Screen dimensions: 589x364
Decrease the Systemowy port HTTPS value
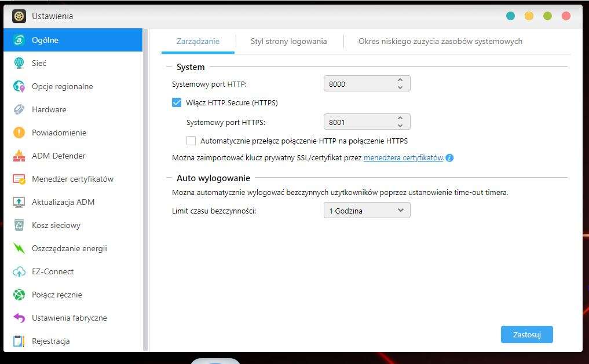point(400,126)
